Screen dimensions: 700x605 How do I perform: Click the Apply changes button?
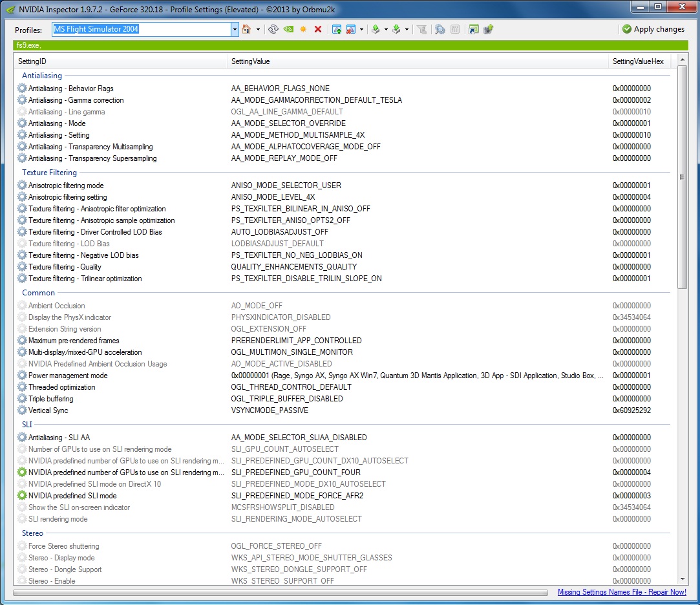pos(653,29)
